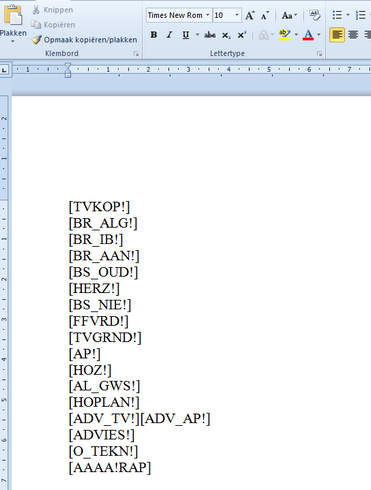Image resolution: width=371 pixels, height=490 pixels.
Task: Click Kopiëren copy icon
Action: pos(36,24)
